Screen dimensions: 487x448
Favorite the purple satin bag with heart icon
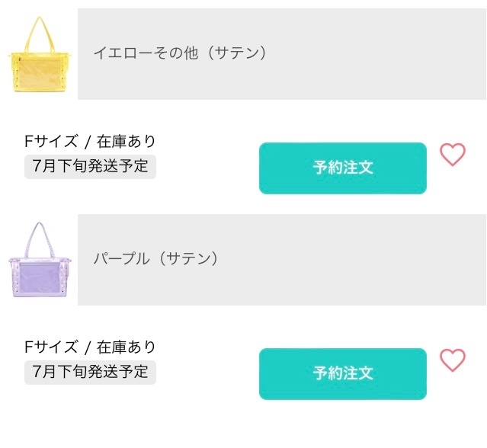pyautogui.click(x=453, y=360)
